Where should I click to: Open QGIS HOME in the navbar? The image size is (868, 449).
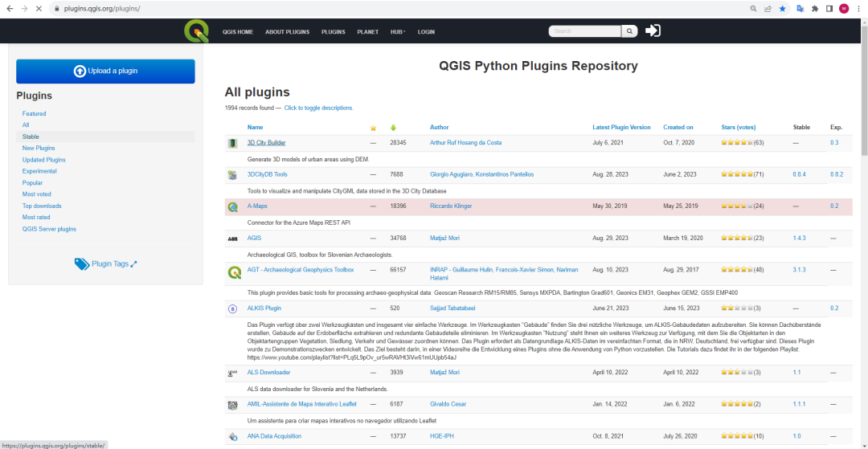click(237, 32)
